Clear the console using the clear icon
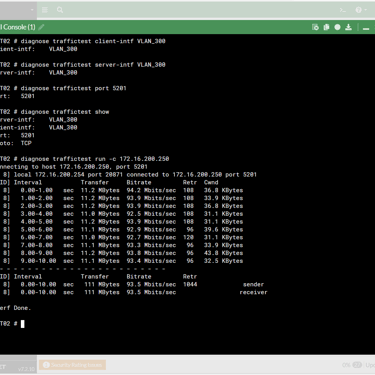Screen dimensions: 375x375 point(315,27)
